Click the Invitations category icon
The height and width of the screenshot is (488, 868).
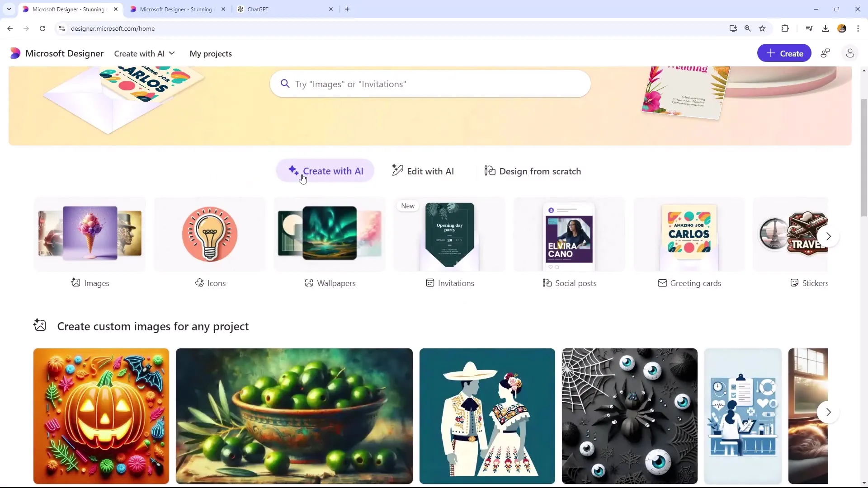430,282
